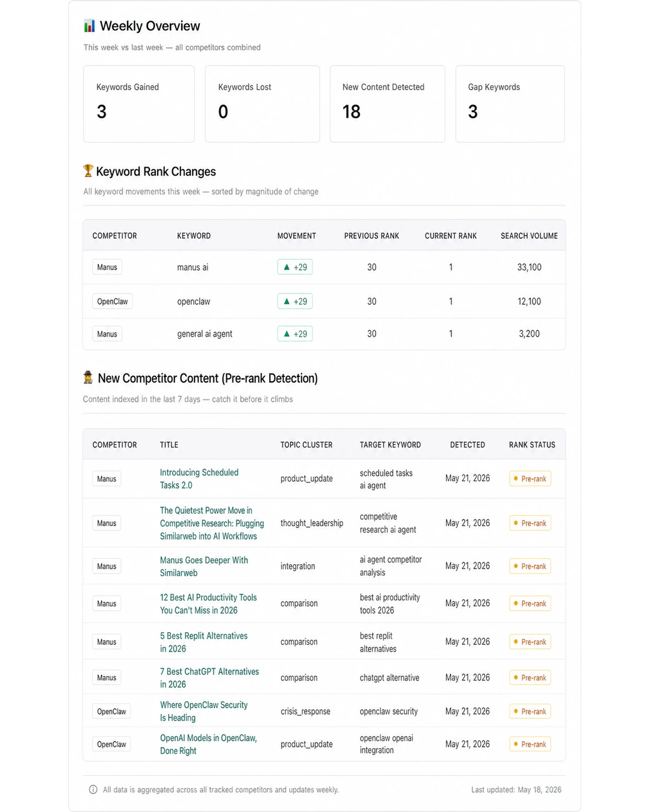Image resolution: width=650 pixels, height=812 pixels.
Task: Click the OpenClaw tag in openclaw keyword row
Action: pos(113,301)
